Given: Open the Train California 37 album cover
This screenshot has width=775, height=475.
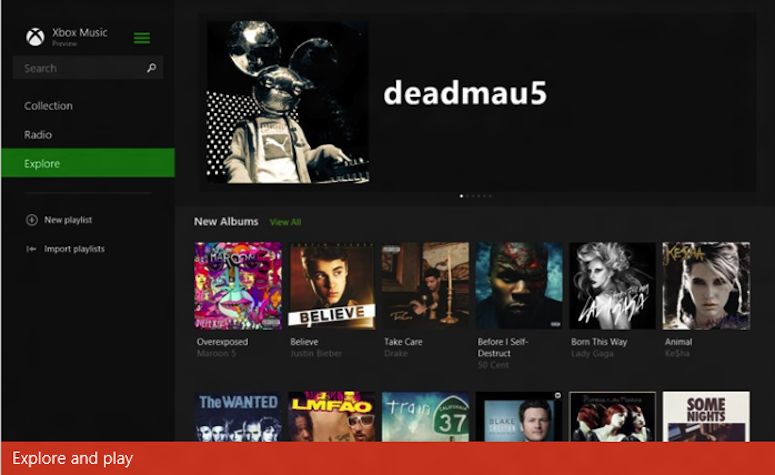Looking at the screenshot, I should coord(425,417).
